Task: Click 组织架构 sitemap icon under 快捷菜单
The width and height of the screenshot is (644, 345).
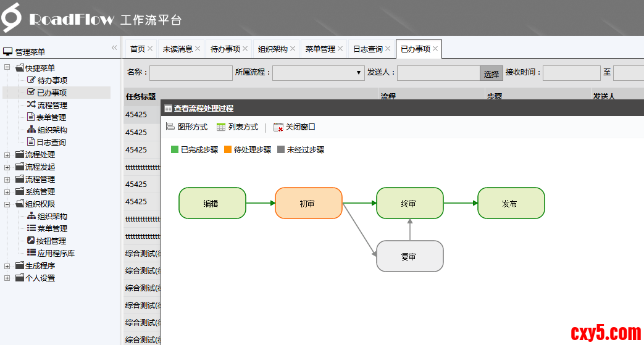Action: 31,130
